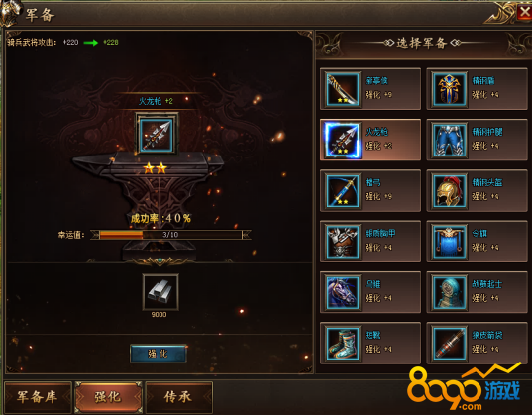
Task: Select the silver chest armor icon
Action: click(343, 242)
